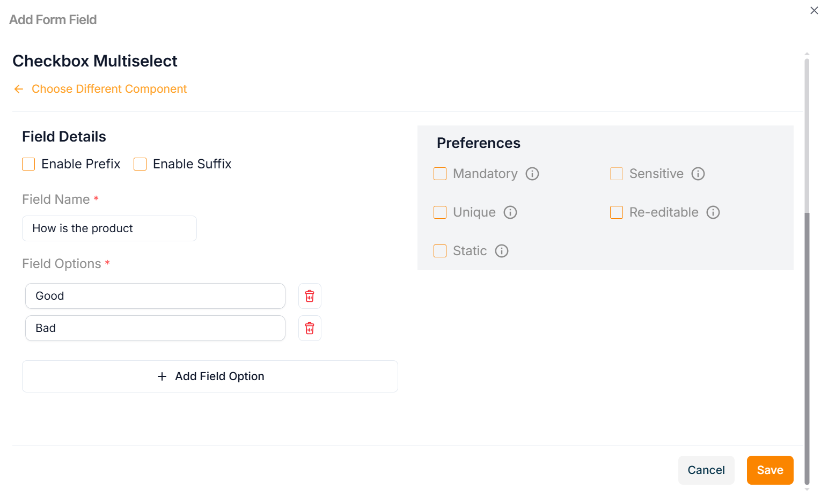
Task: Check the Unique preference
Action: [x=440, y=212]
